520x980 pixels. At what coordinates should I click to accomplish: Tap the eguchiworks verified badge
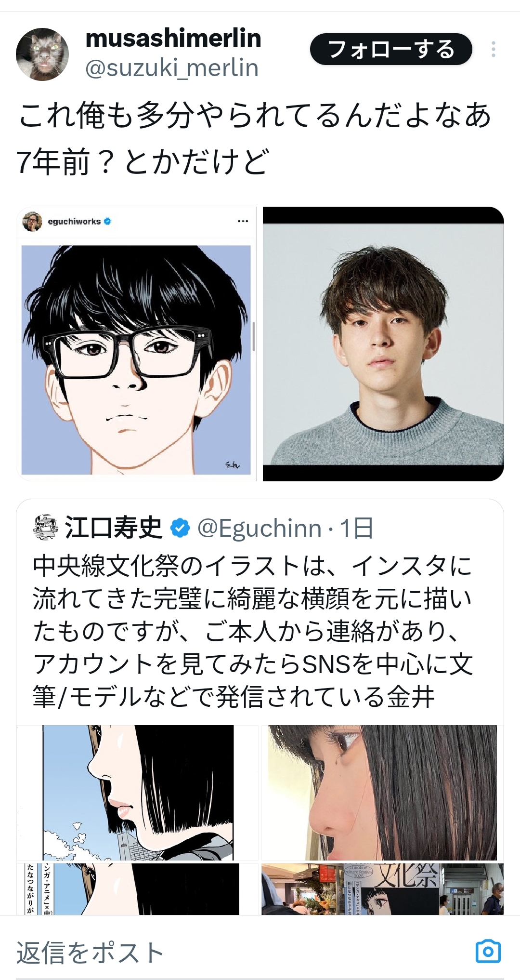point(108,222)
